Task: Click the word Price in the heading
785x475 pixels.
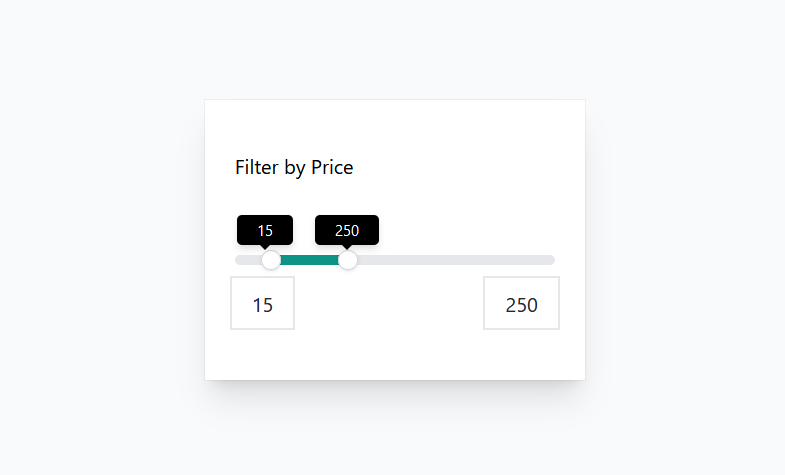Action: pos(332,167)
